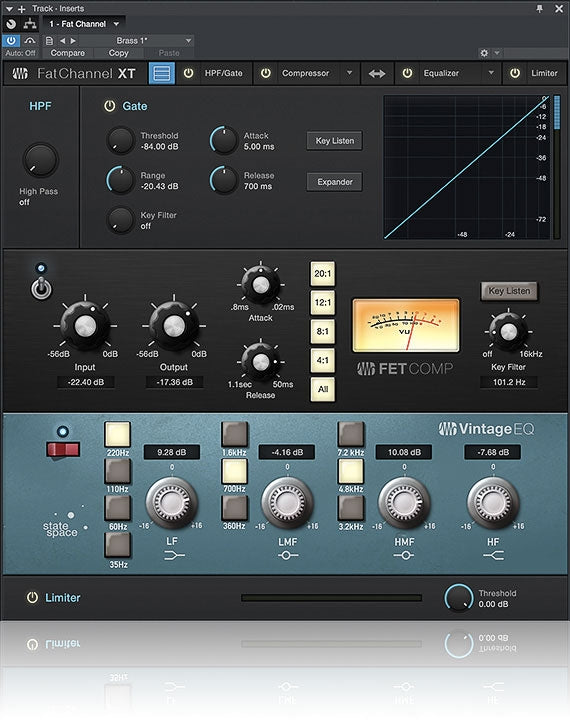Click the Limiter Threshold knob
Screen dimensions: 570x721
pyautogui.click(x=459, y=598)
